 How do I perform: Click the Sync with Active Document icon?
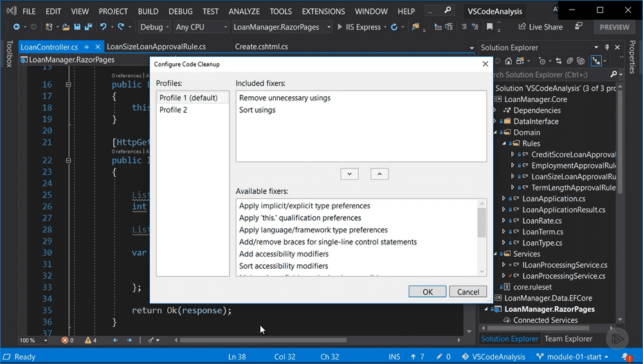559,61
